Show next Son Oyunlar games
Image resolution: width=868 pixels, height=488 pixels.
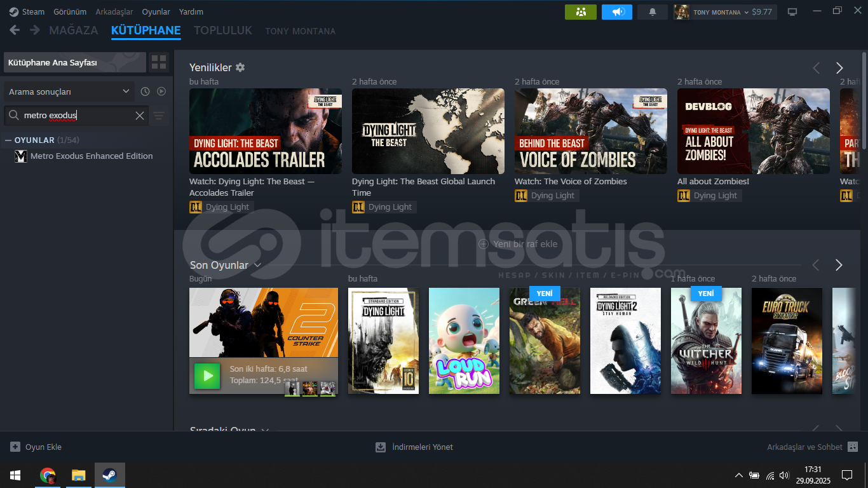coord(839,265)
